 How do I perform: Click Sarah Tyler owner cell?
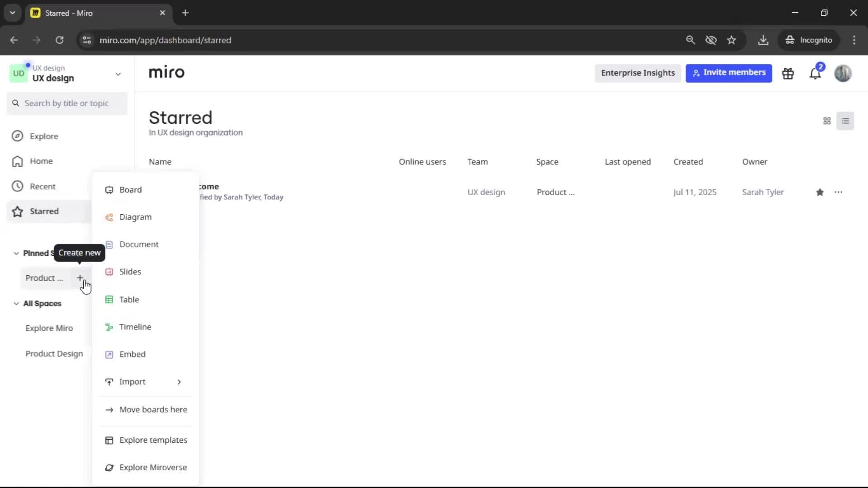(x=763, y=192)
